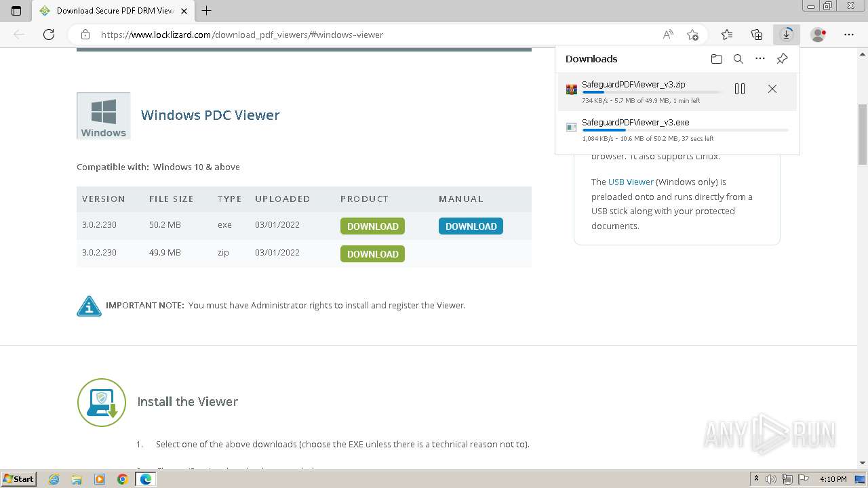Click the UPLOADED column header
The width and height of the screenshot is (868, 488).
click(x=282, y=199)
